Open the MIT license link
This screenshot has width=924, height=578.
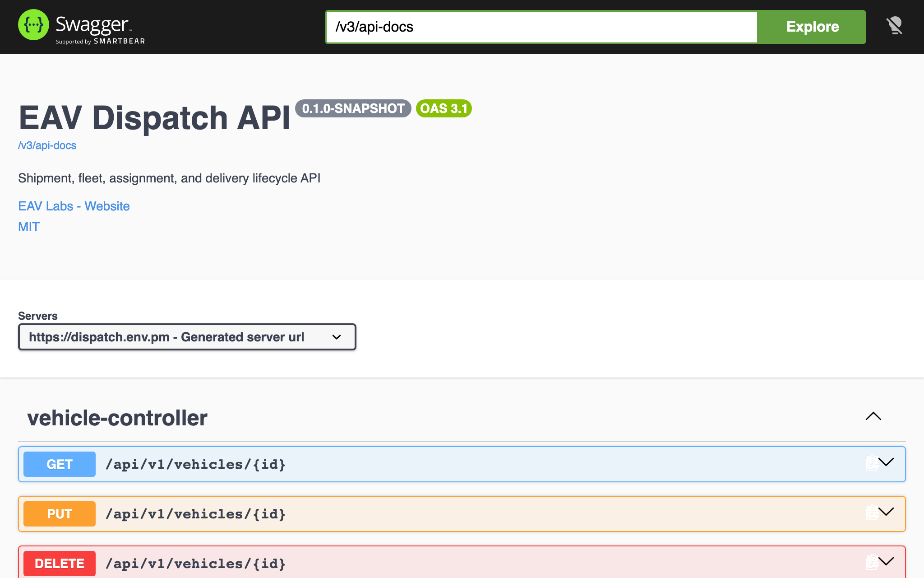pos(29,227)
